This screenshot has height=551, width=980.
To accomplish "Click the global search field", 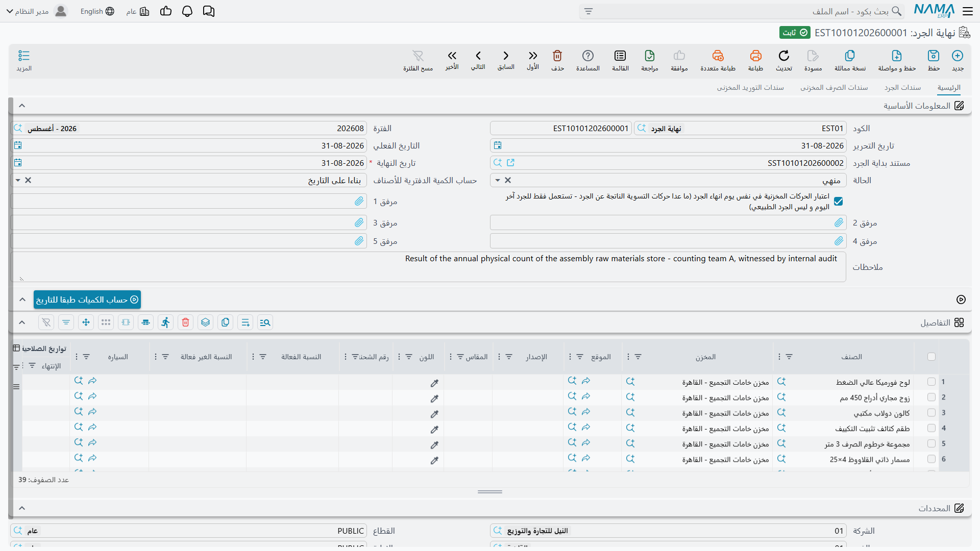I will pos(741,11).
